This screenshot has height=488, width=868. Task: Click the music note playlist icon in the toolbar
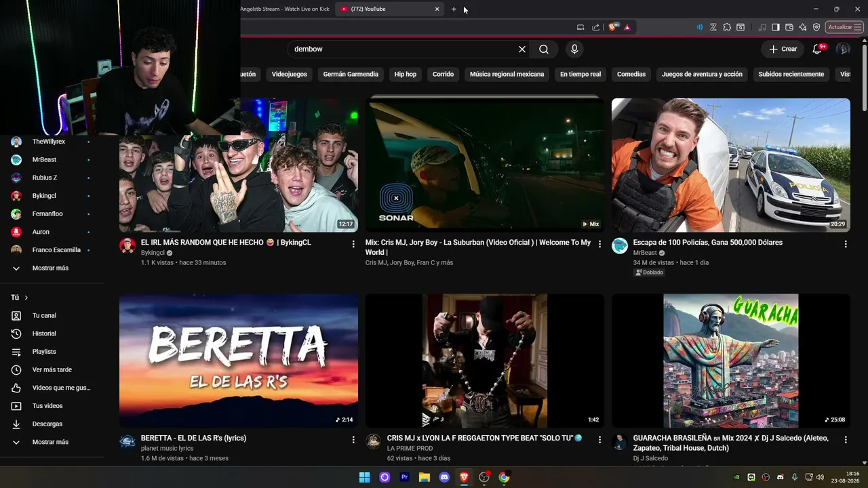pos(762,27)
